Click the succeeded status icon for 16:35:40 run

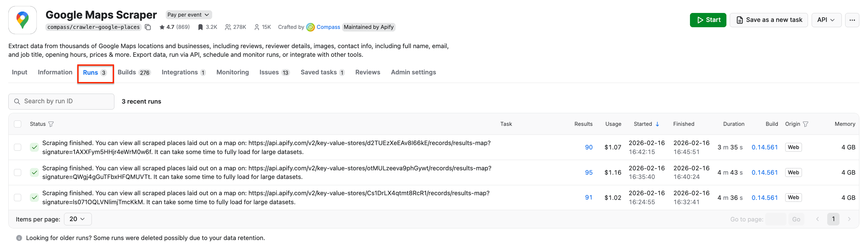34,173
